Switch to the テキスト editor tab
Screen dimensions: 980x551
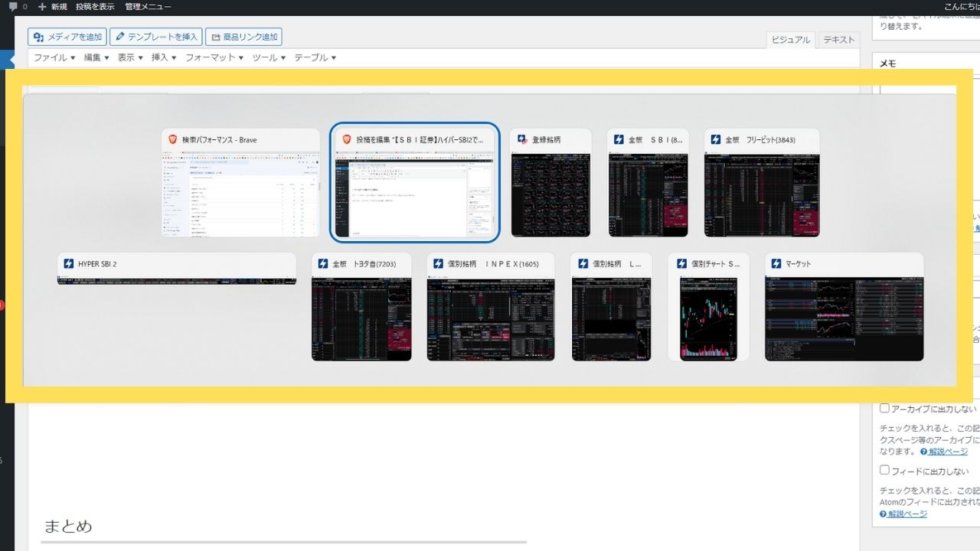(x=838, y=40)
